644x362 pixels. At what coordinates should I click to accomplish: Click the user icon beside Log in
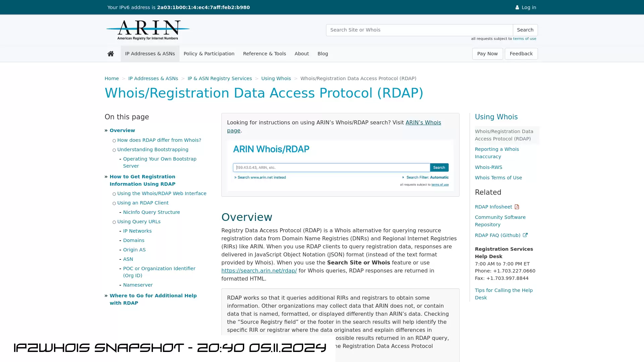click(517, 7)
